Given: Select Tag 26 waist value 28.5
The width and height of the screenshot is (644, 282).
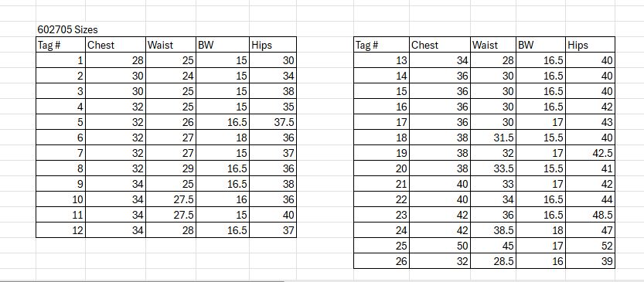Looking at the screenshot, I should (x=493, y=261).
